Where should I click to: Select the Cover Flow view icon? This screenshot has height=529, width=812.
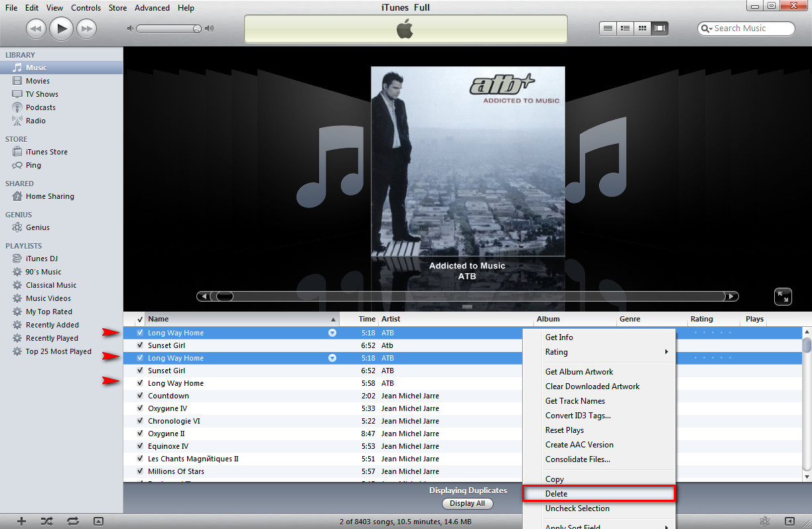tap(659, 29)
